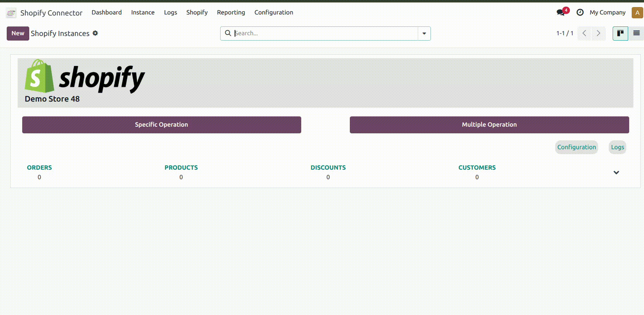Open the activities clock icon
The width and height of the screenshot is (644, 315).
point(580,13)
